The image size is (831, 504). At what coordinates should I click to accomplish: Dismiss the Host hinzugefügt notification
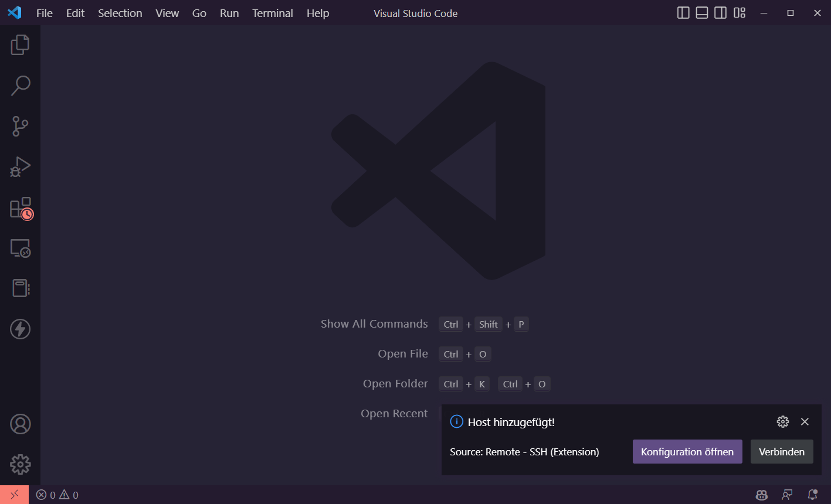click(x=805, y=422)
